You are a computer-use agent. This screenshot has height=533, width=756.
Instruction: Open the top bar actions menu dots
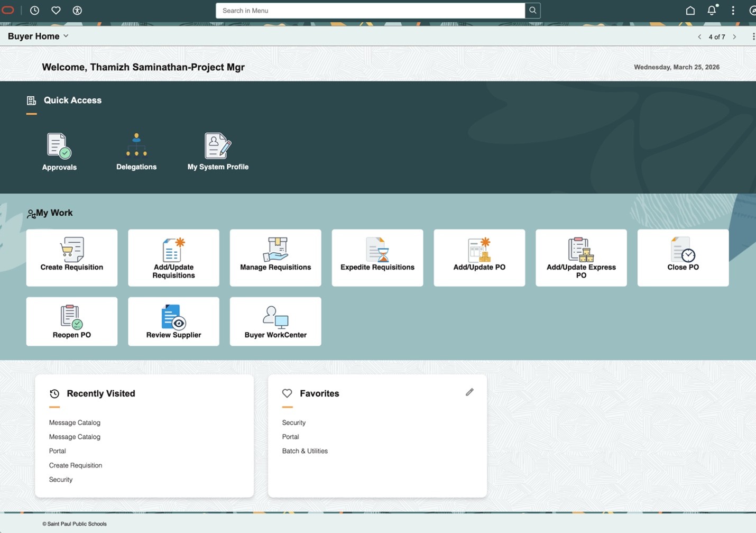pos(733,10)
